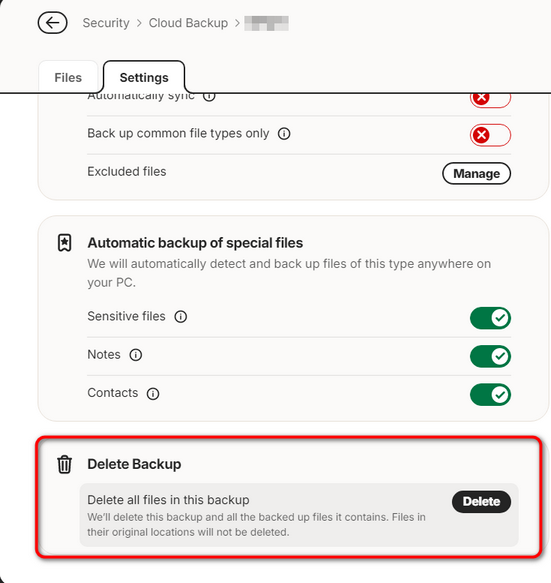Select the Settings tab
Image resolution: width=551 pixels, height=583 pixels.
144,77
